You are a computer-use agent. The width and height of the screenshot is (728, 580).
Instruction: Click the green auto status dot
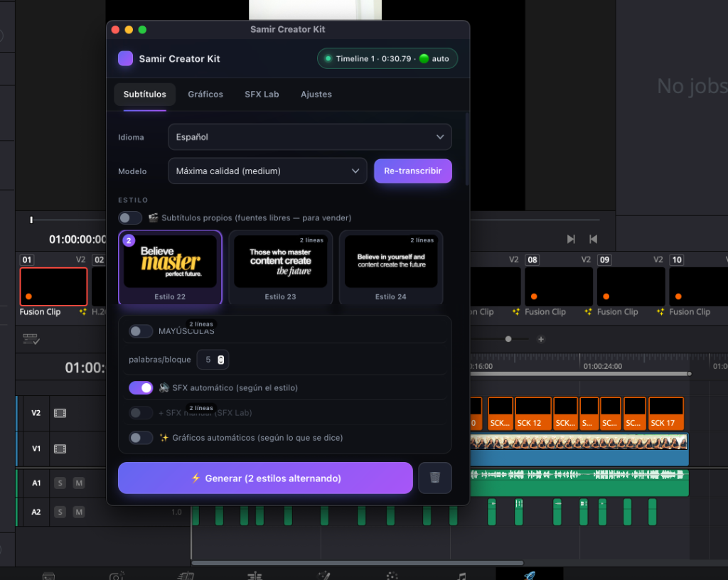tap(424, 58)
